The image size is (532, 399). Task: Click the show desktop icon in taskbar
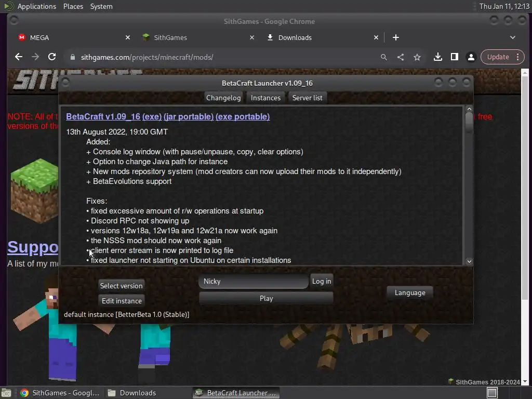pos(6,393)
